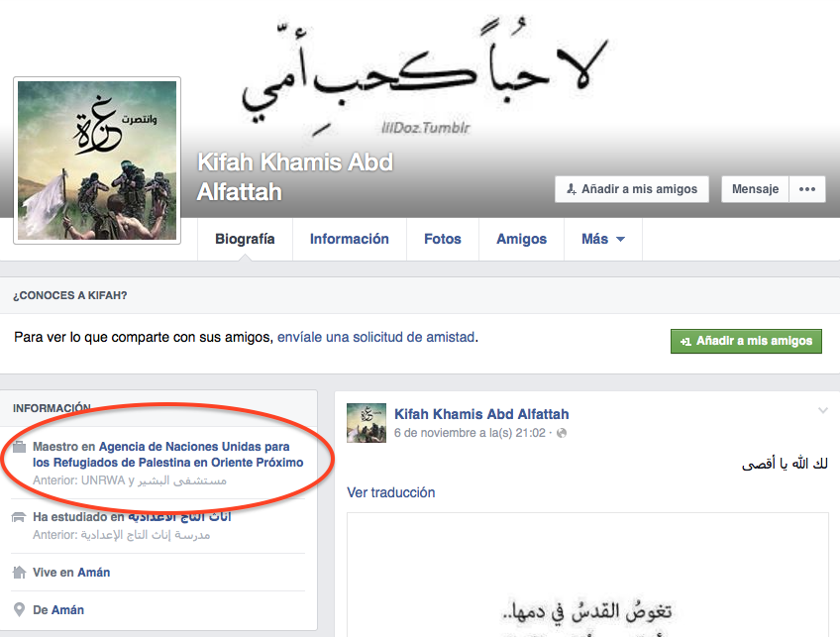Screen dimensions: 840x637
Task: Click the post timestamp 6 de noviembre
Action: point(470,433)
